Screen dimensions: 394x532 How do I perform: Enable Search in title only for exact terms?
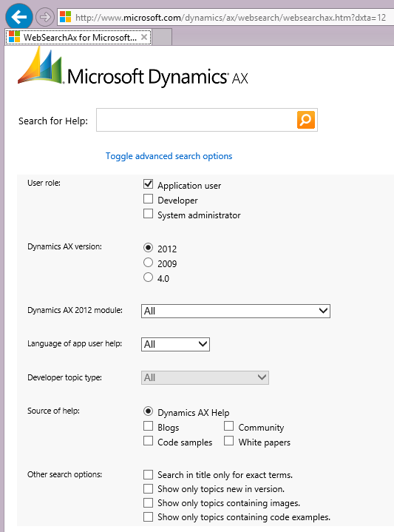tap(148, 474)
